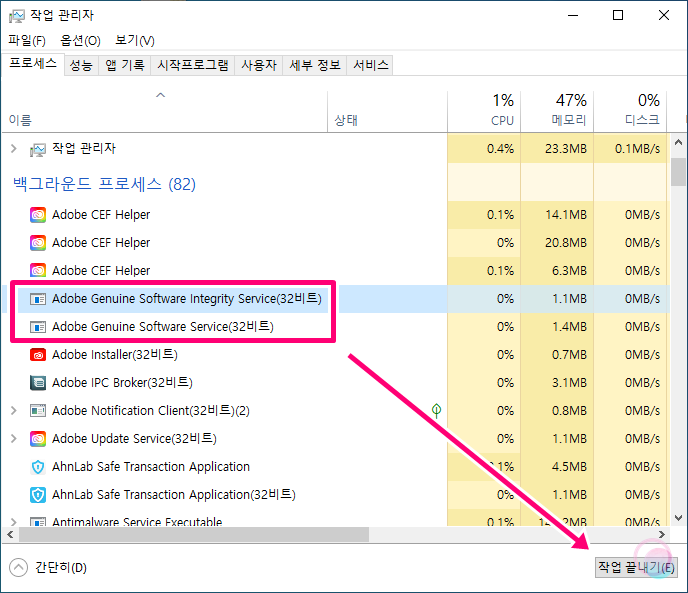Viewport: 688px width, 593px height.
Task: Sort by the CPU column header
Action: [x=484, y=111]
